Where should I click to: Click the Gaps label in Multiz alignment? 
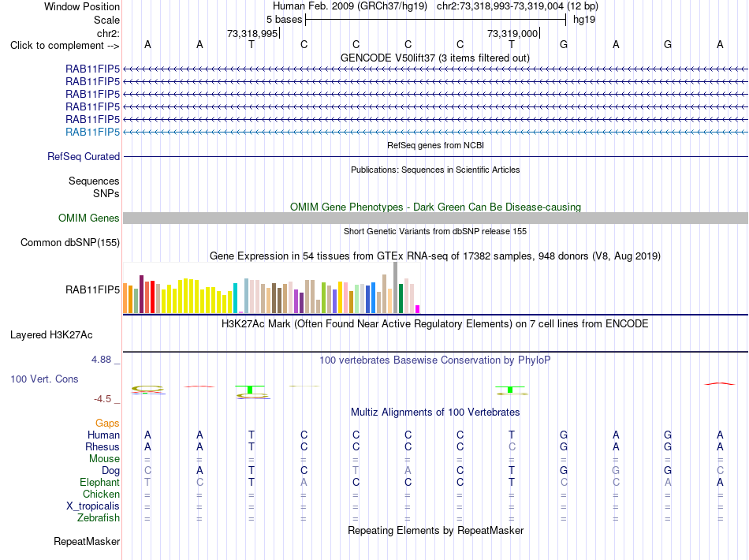pyautogui.click(x=107, y=423)
